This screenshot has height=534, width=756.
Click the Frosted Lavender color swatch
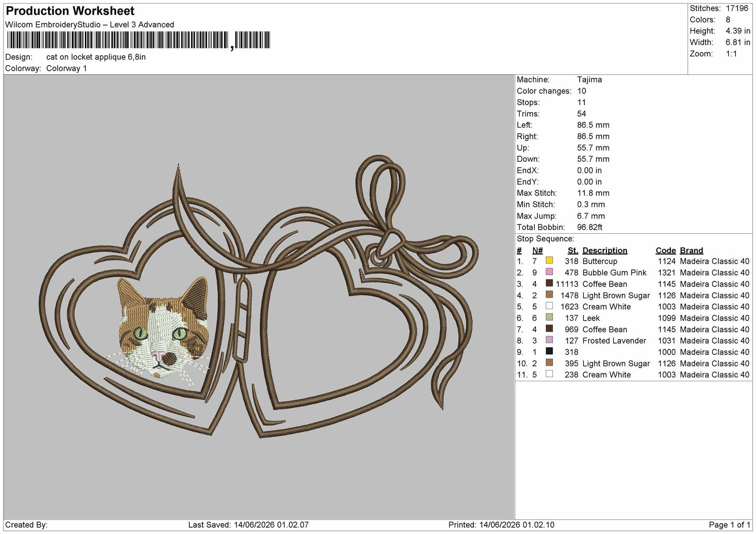pyautogui.click(x=549, y=340)
